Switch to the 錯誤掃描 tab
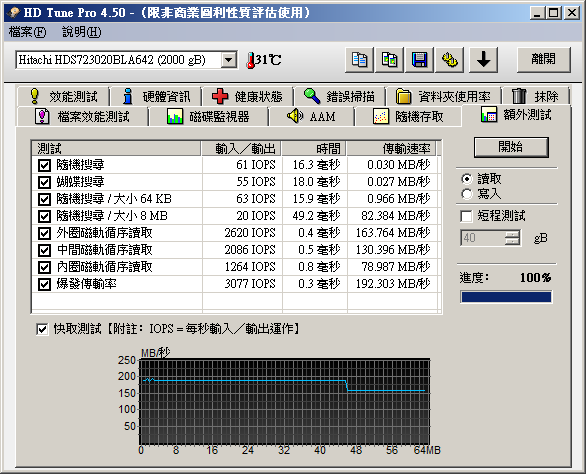 coord(339,96)
